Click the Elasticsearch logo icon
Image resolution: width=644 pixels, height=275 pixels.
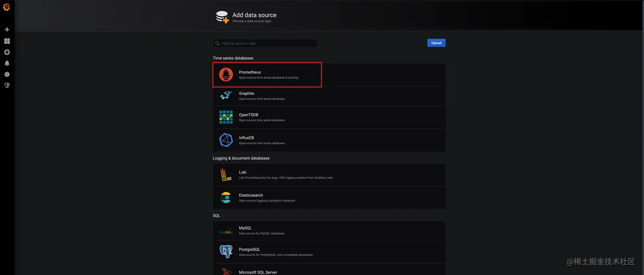tap(226, 197)
